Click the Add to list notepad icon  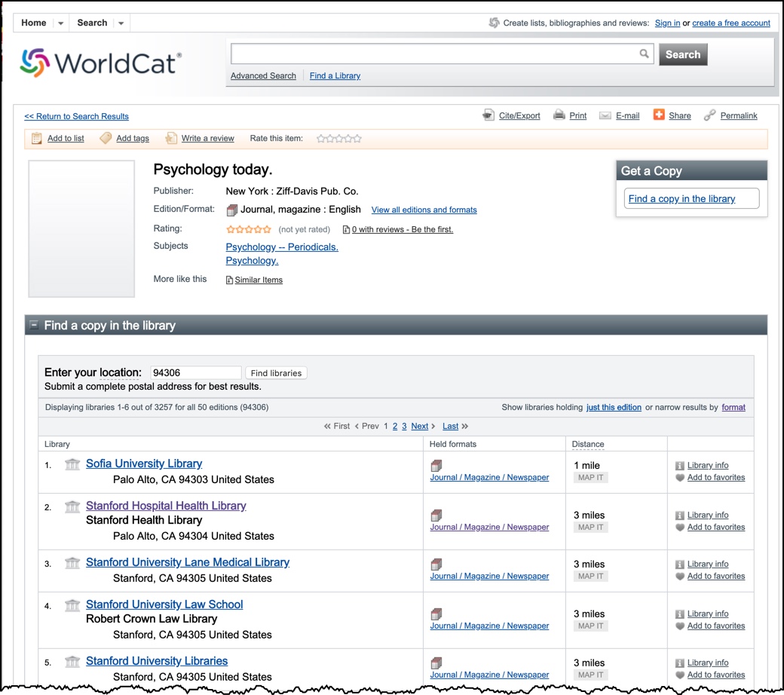coord(36,139)
